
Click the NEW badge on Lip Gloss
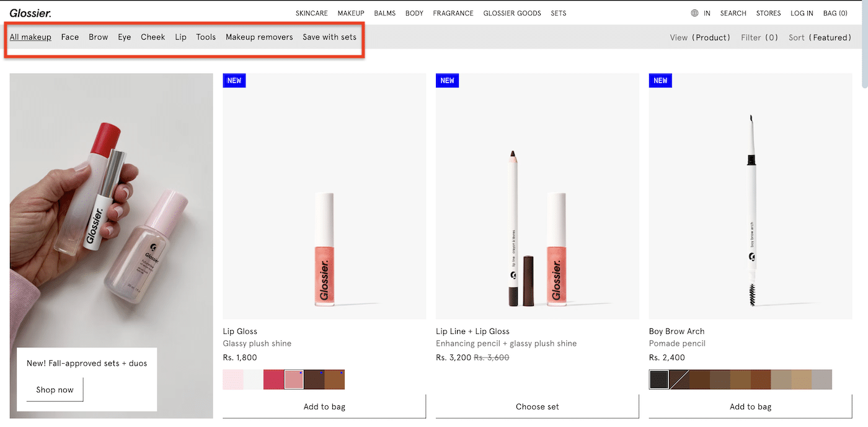pyautogui.click(x=234, y=80)
